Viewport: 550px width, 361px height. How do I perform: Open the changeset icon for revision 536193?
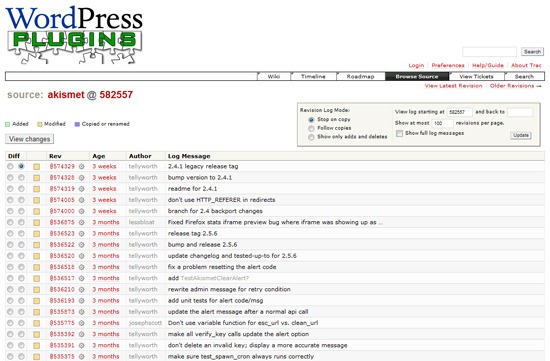coord(81,301)
